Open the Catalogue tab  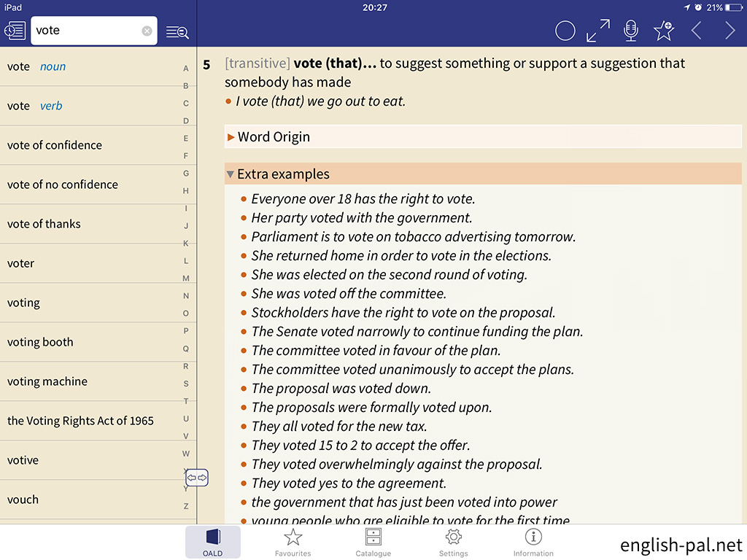[x=373, y=542]
